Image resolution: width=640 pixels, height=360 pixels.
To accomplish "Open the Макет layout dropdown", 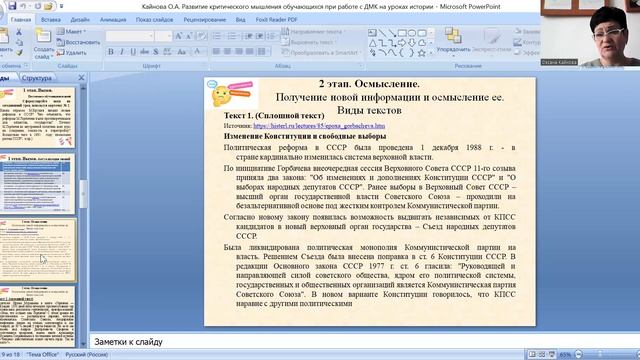I will tap(71, 31).
